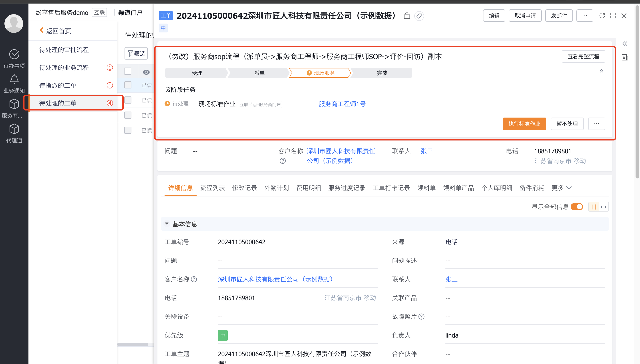Click the green 中 priority badge

tap(223, 335)
